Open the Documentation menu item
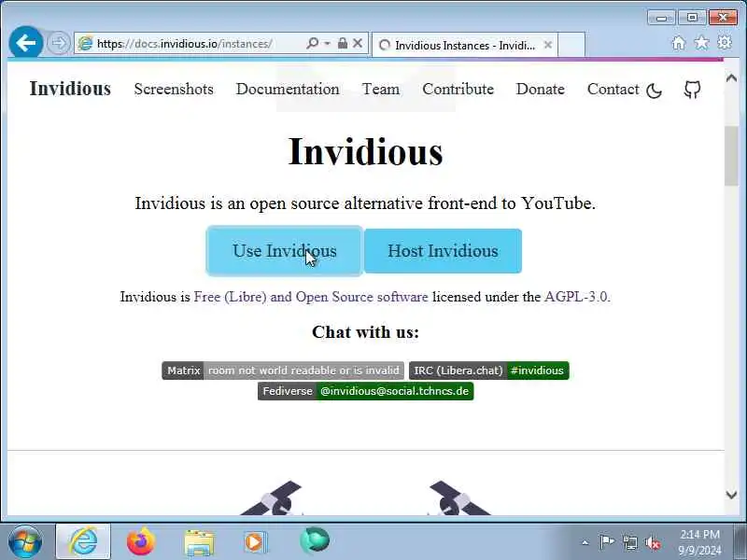 [x=288, y=89]
